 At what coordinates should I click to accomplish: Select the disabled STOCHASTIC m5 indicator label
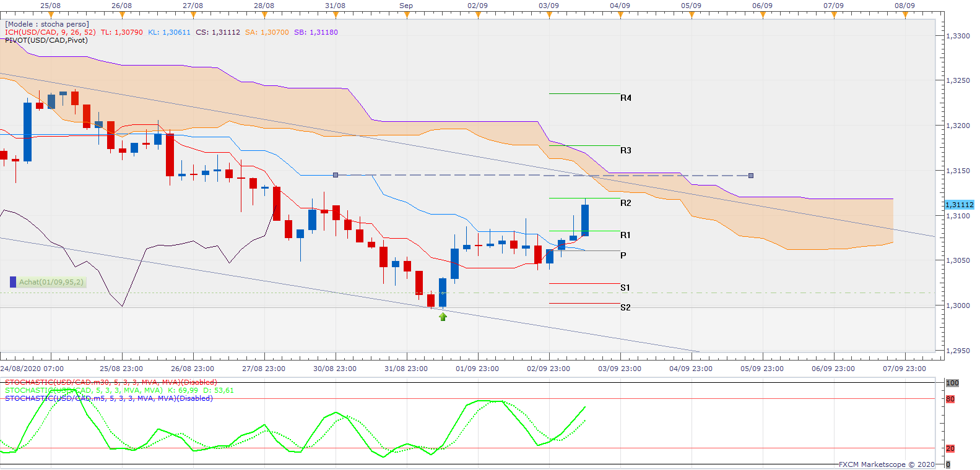109,398
